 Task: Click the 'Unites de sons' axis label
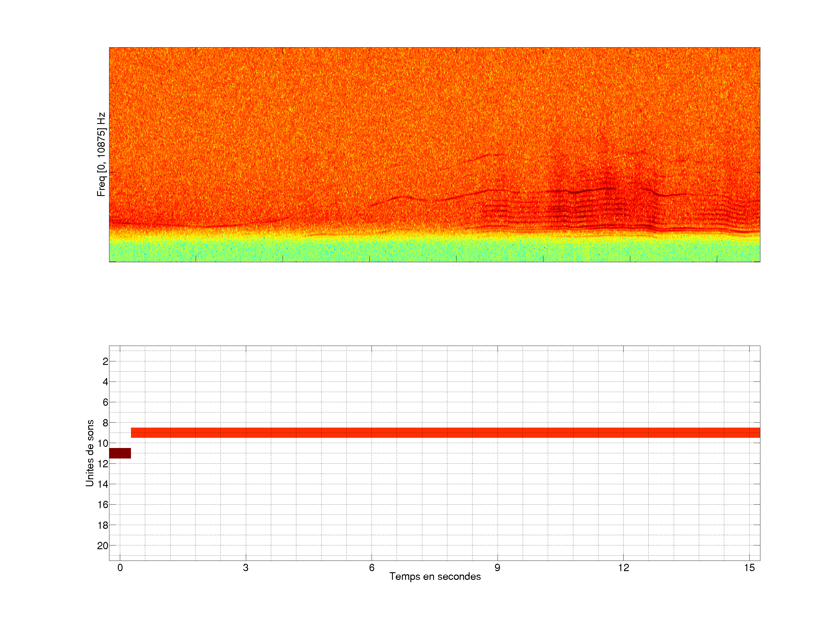(90, 453)
